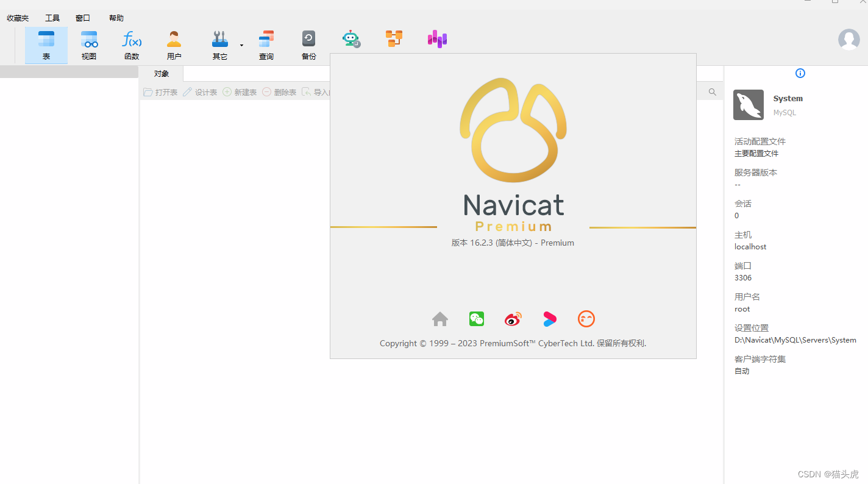This screenshot has height=484, width=868.
Task: Open the automation robot toolbar icon
Action: (x=351, y=38)
